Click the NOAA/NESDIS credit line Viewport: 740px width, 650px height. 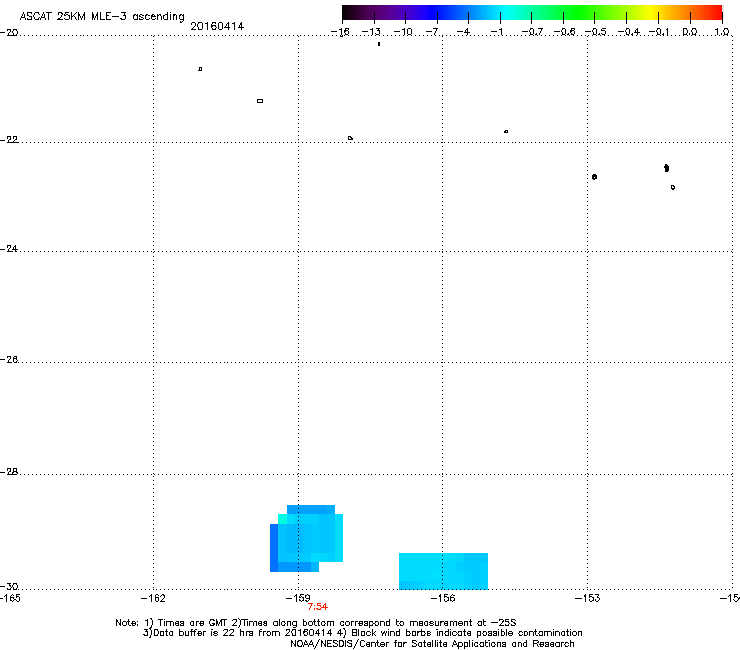432,644
